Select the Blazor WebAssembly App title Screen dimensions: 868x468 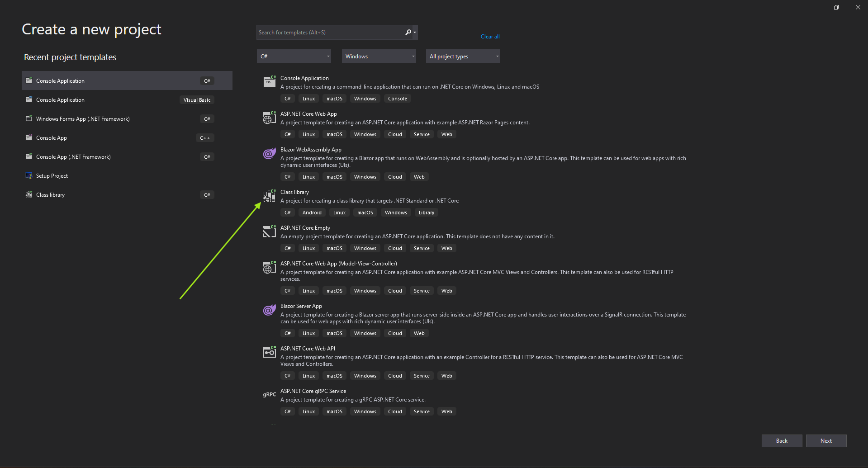coord(311,150)
